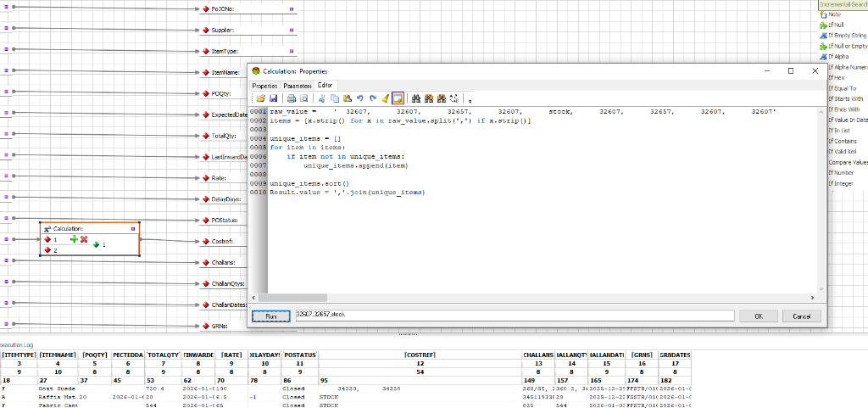The height and width of the screenshot is (408, 868).
Task: Select If Null function in list
Action: pos(836,25)
